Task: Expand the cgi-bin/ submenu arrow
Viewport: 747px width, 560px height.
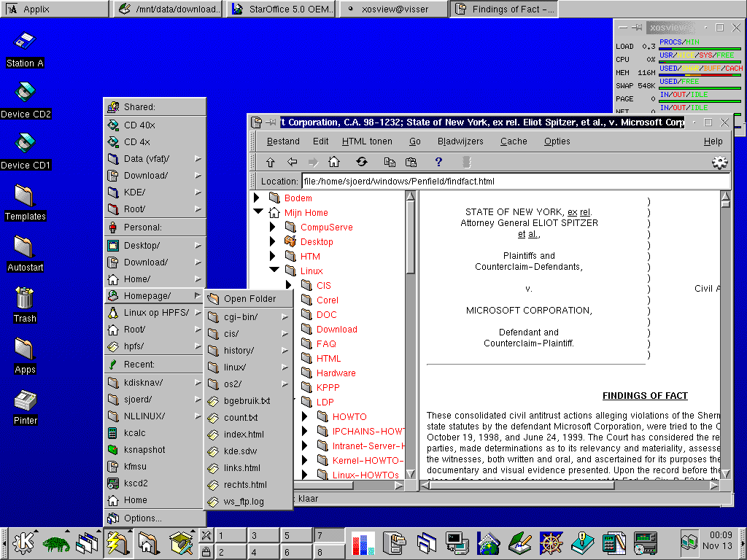Action: coord(285,317)
